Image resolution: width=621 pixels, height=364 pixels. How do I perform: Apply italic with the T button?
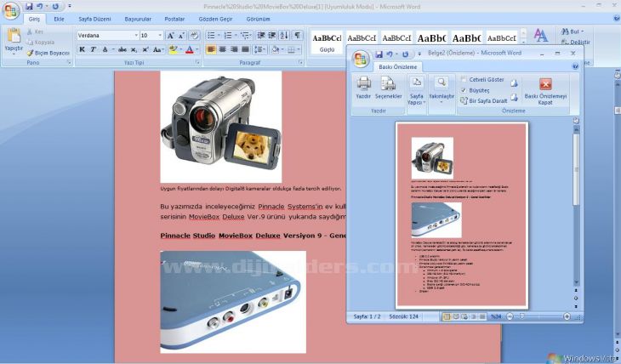coord(93,49)
